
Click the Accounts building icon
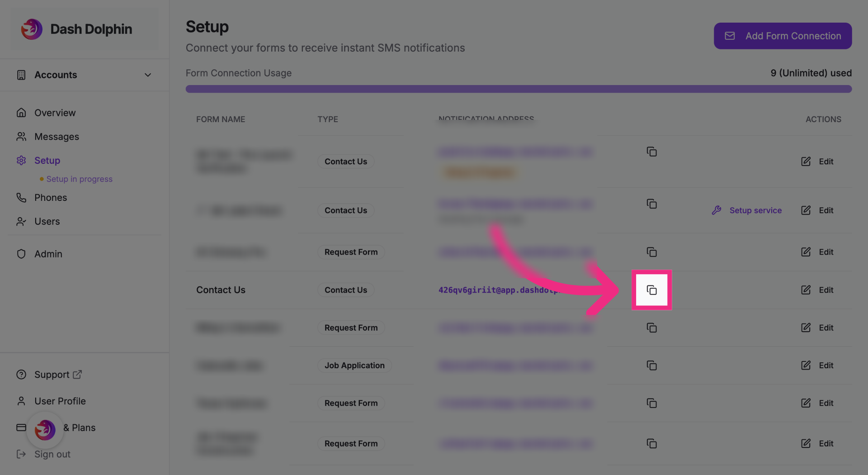coord(21,75)
